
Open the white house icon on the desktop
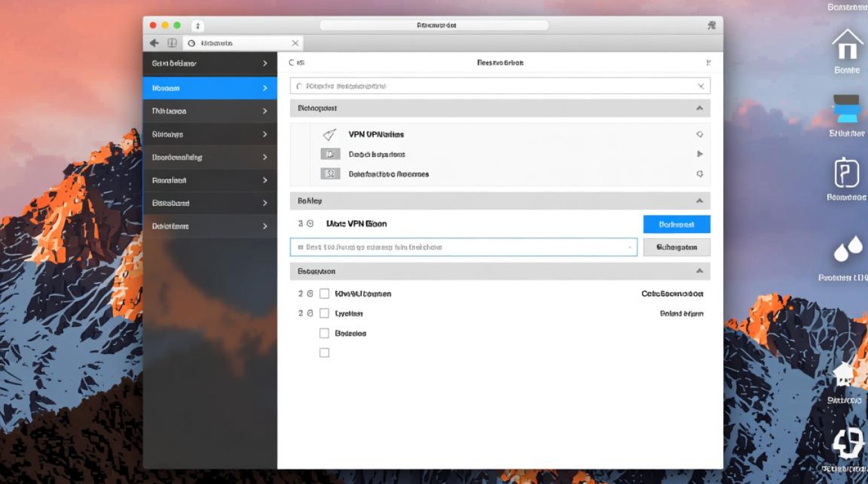(847, 45)
